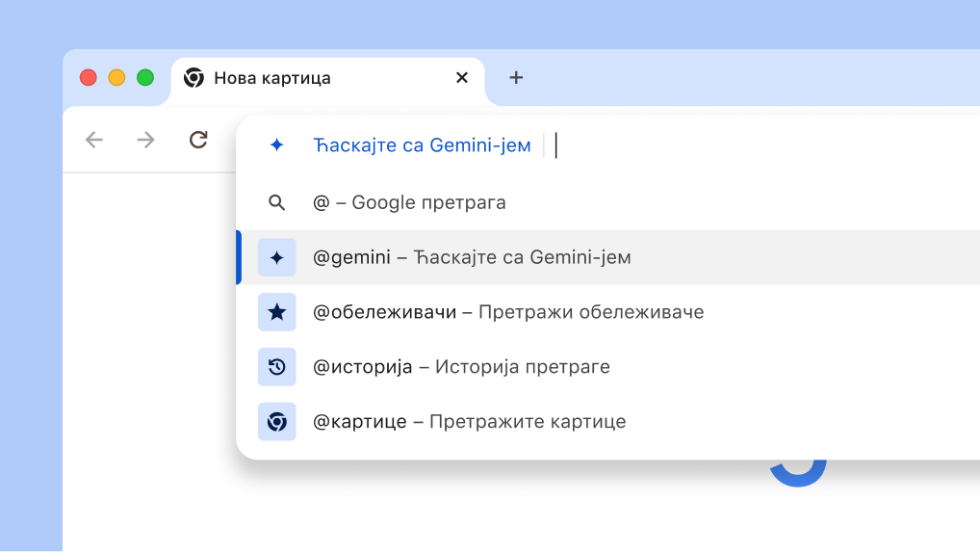Select the Нова картица tab

tap(327, 80)
